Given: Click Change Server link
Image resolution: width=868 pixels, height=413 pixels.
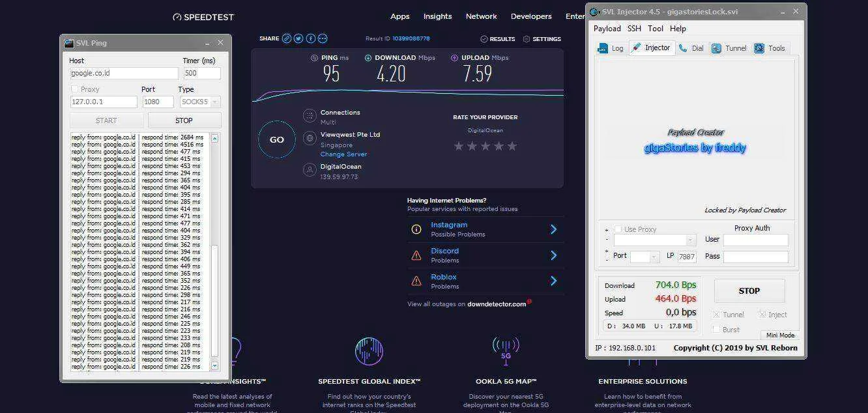Looking at the screenshot, I should (343, 154).
